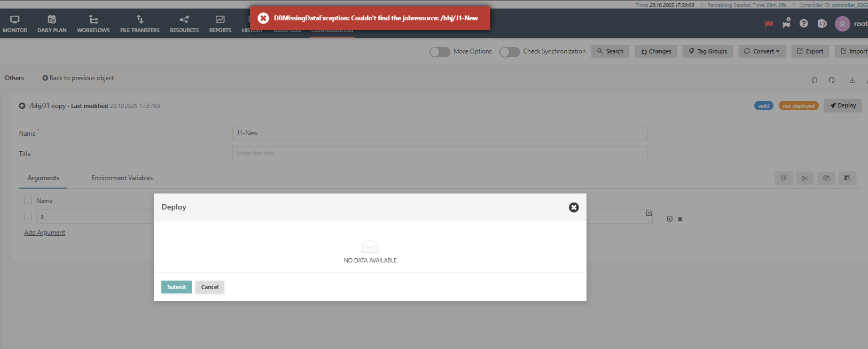Click the Add Argument link

(45, 232)
